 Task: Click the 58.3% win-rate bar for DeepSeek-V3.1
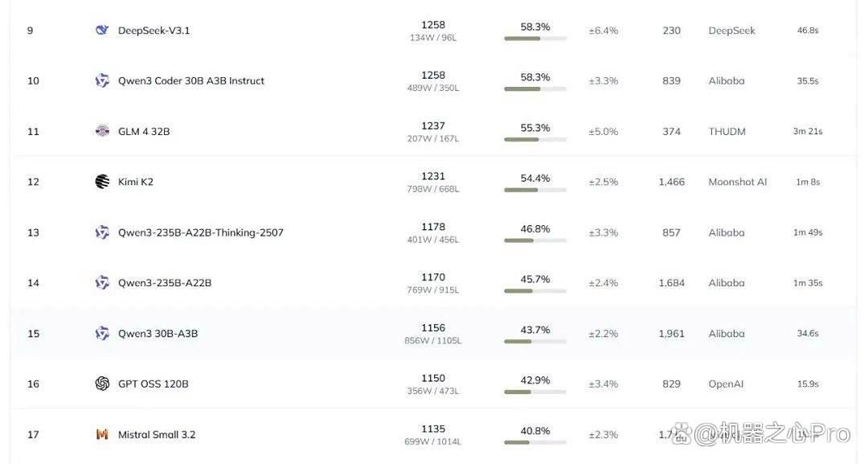[x=535, y=39]
